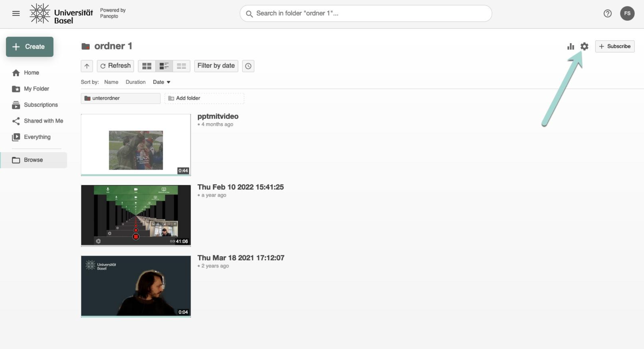Switch to grid view layout

pos(147,66)
